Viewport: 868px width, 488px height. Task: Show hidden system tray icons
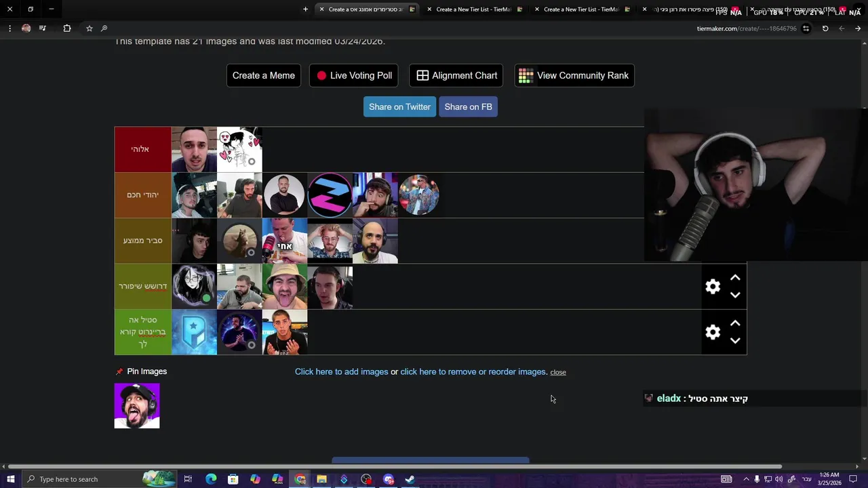tap(746, 479)
